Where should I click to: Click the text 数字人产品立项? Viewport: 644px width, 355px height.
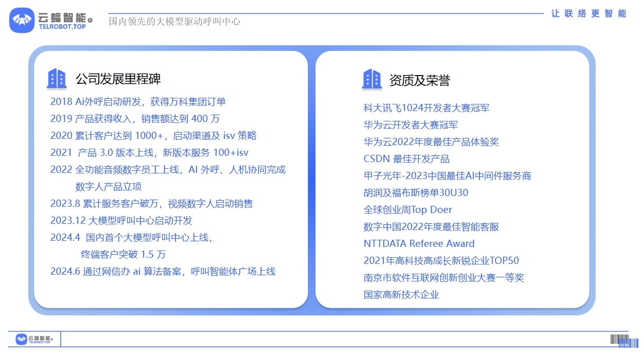109,186
